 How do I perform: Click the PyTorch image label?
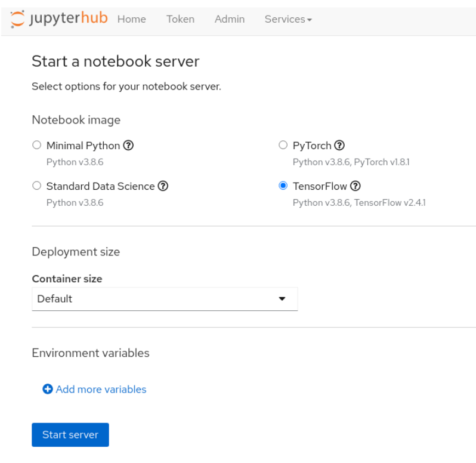312,146
